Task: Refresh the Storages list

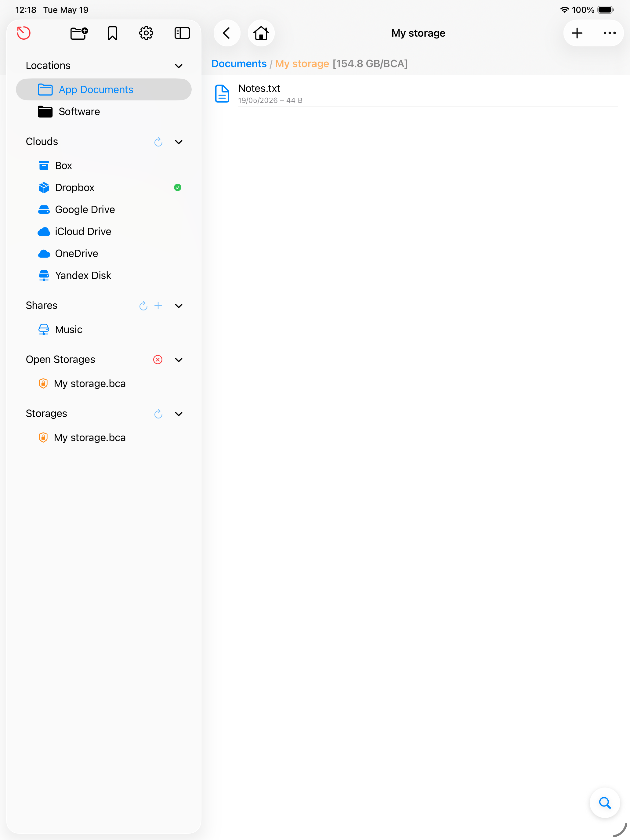Action: [x=158, y=414]
